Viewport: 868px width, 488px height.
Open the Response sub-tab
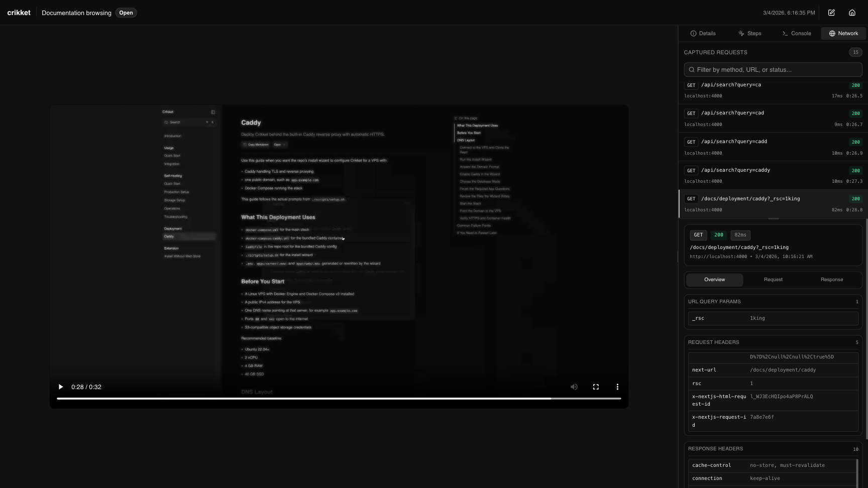point(832,280)
